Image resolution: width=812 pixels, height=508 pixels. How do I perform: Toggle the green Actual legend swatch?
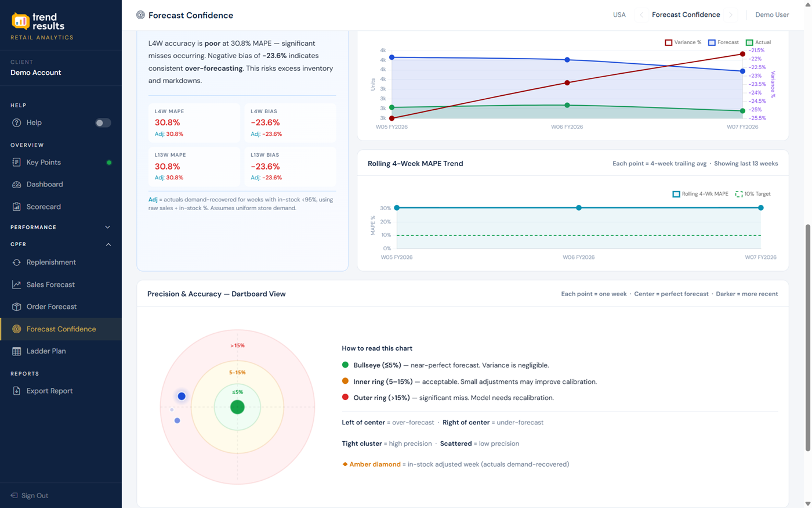pos(749,42)
